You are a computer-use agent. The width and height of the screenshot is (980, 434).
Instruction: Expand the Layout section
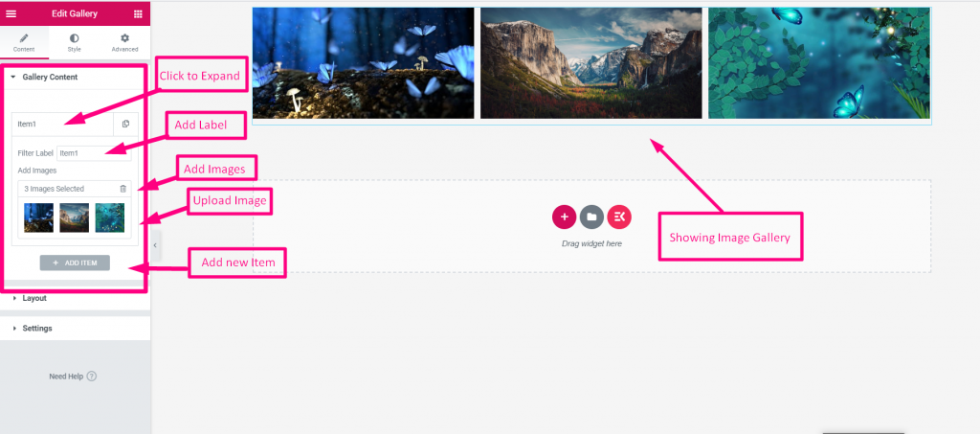(x=75, y=298)
